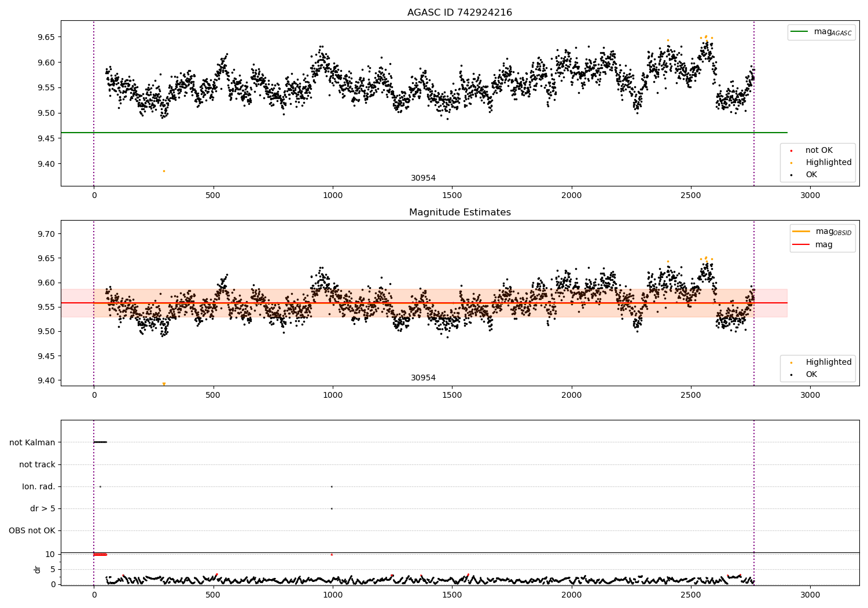Click 'Highlighted' legend entry in middle plot
The image size is (868, 608).
tap(821, 362)
